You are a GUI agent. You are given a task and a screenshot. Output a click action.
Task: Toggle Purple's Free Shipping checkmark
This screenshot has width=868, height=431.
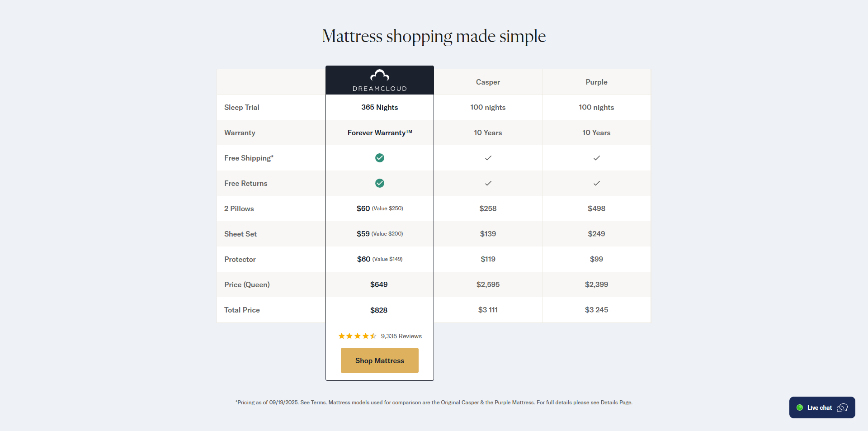[x=596, y=158]
